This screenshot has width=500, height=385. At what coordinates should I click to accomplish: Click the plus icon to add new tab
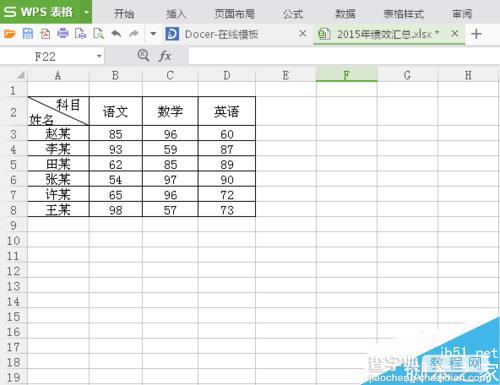click(x=476, y=34)
